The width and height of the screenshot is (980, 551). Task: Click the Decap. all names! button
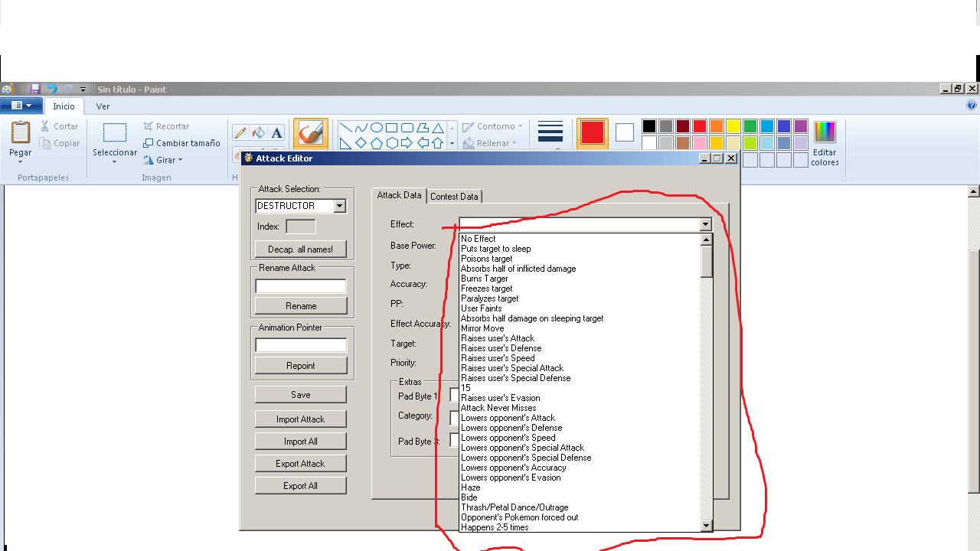click(300, 249)
